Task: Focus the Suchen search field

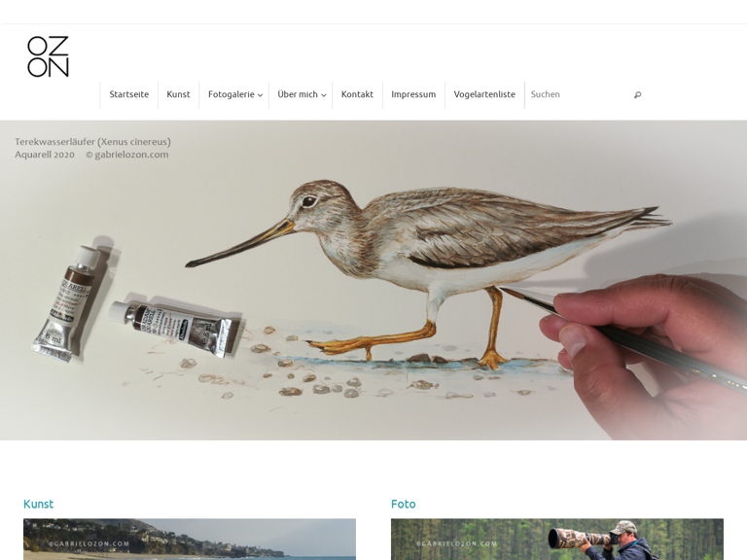Action: [581, 94]
